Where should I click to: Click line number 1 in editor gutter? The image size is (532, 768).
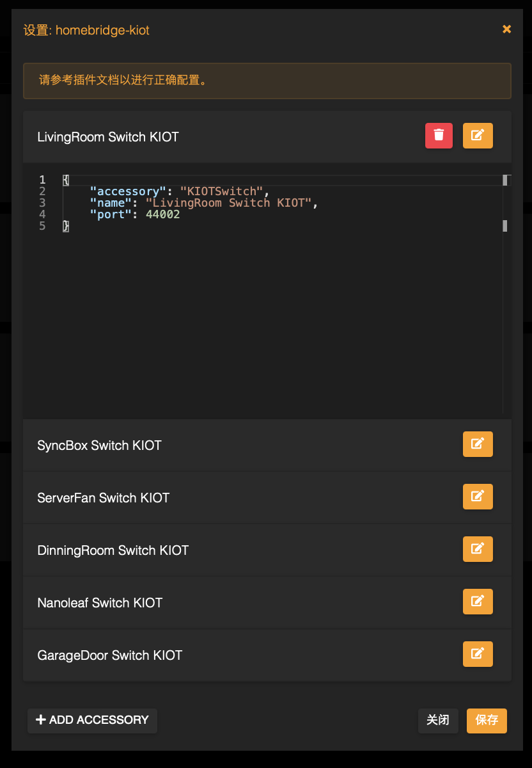[42, 180]
